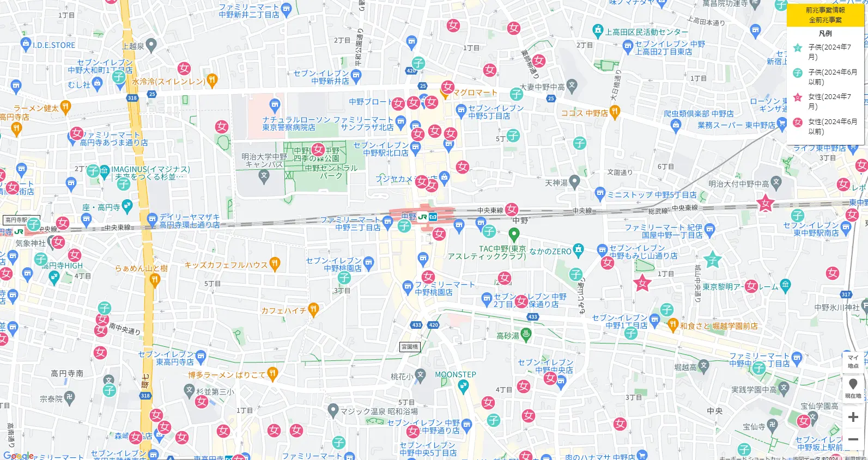
Task: Select the ココス 中野店 restaurant icon
Action: (x=615, y=113)
